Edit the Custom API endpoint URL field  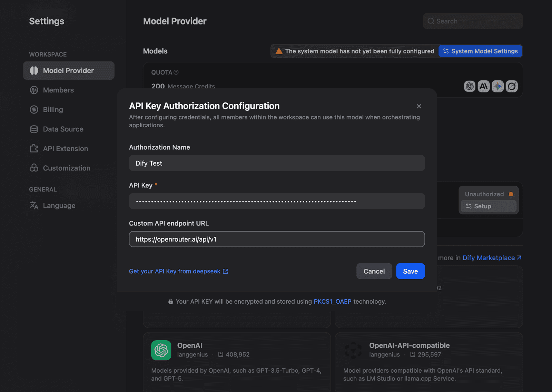(277, 239)
